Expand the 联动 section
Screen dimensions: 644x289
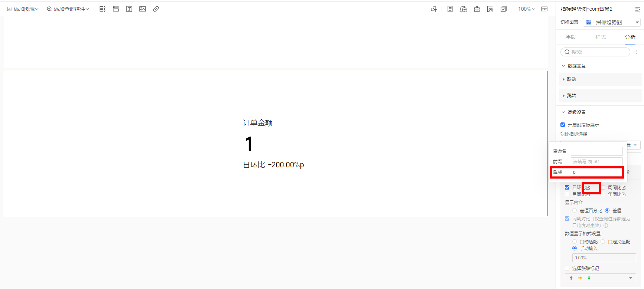coord(571,79)
